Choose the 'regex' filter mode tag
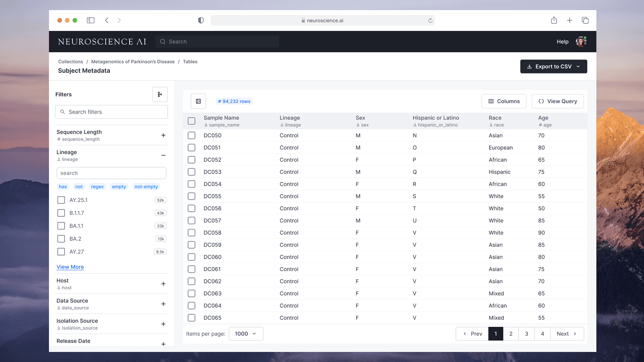The image size is (644, 362). pos(97,187)
